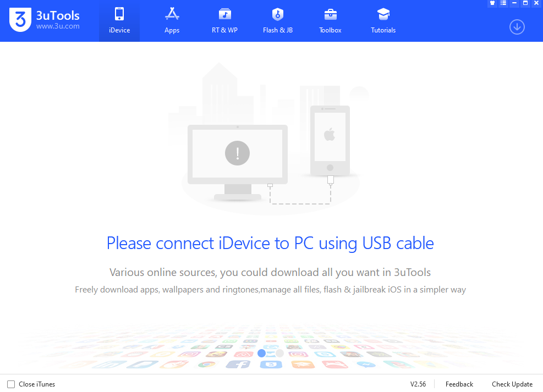Screen dimensions: 543x392
Task: Minimize the 3uTools window
Action: click(514, 3)
